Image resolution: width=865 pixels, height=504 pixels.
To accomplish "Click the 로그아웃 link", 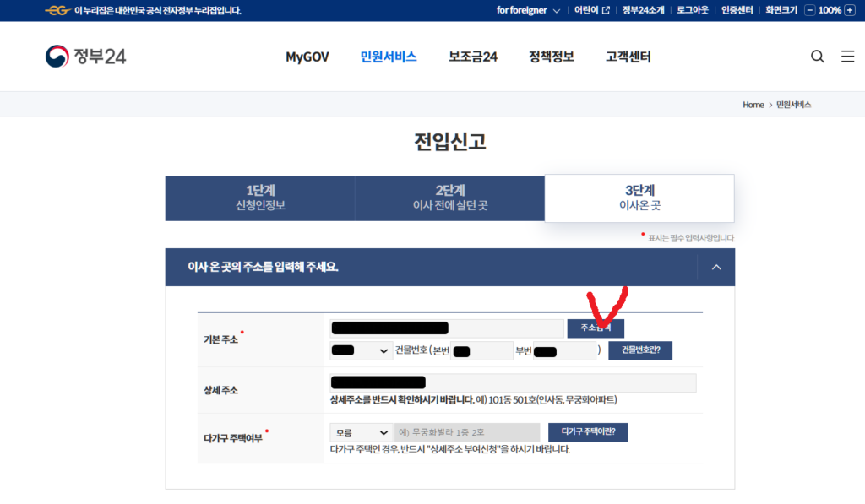I will coord(693,10).
